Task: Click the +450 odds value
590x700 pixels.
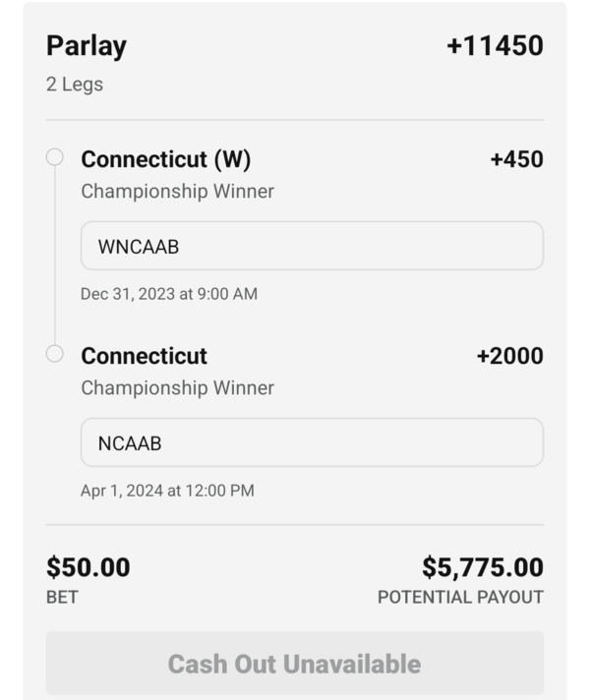Action: 517,159
